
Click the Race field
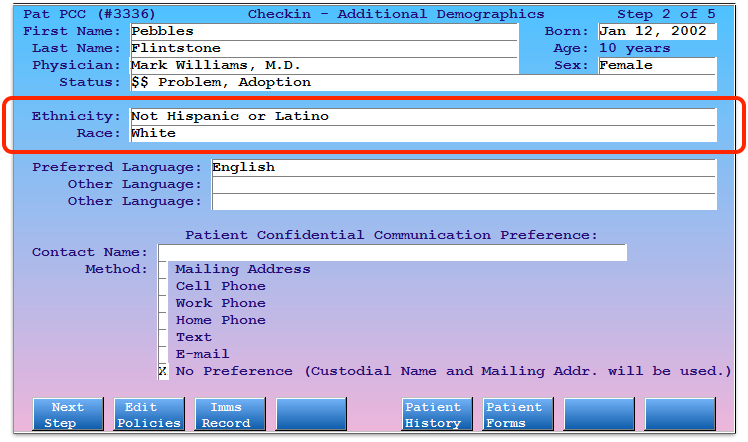pyautogui.click(x=424, y=134)
